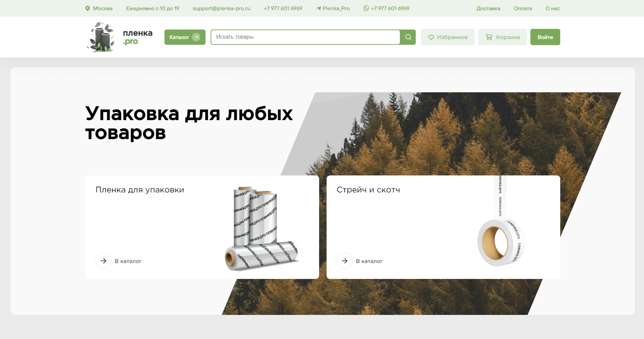Open the Оплата page
Screen dimensions: 644x339
[x=523, y=8]
